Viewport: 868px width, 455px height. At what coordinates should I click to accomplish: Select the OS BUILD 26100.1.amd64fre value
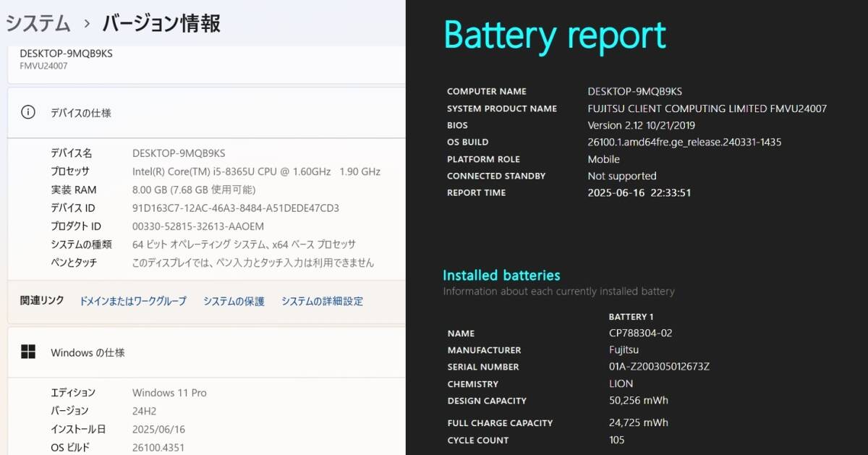point(684,142)
